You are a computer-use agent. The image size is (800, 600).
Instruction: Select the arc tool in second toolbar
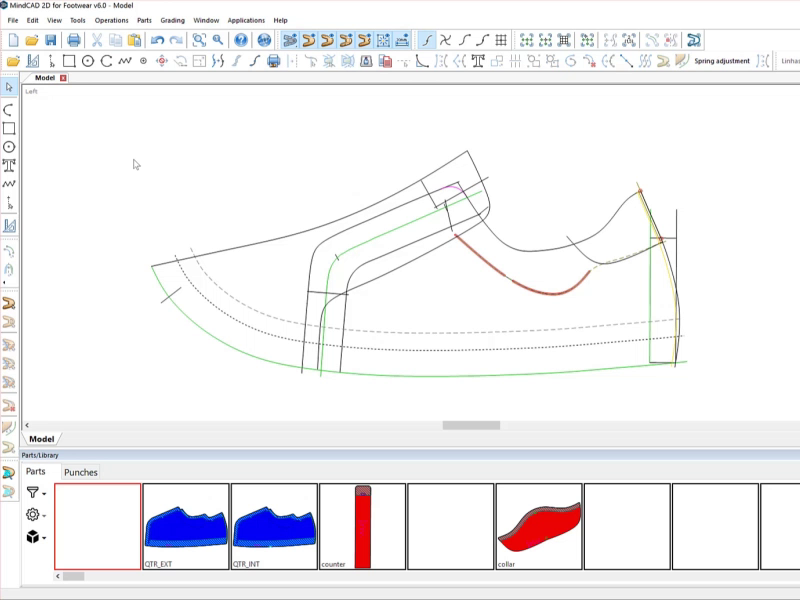[x=106, y=61]
